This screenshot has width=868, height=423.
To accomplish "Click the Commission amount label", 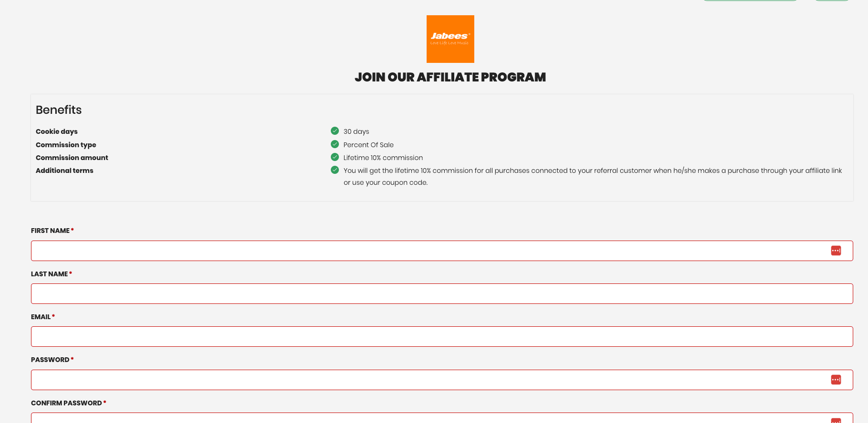I will pyautogui.click(x=72, y=158).
